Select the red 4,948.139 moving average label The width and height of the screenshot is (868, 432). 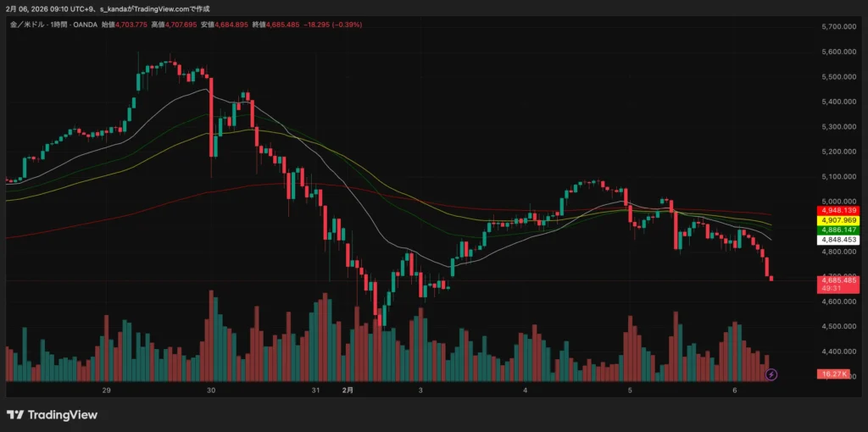coord(837,210)
